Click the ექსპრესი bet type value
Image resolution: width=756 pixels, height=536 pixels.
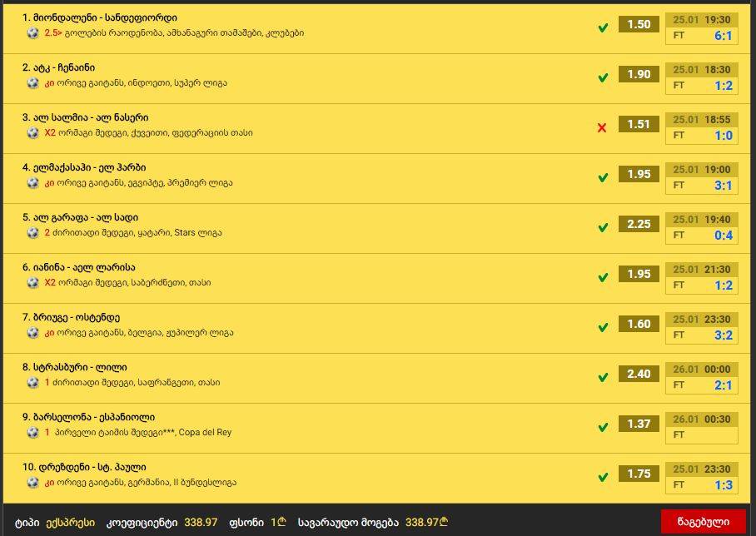71,523
